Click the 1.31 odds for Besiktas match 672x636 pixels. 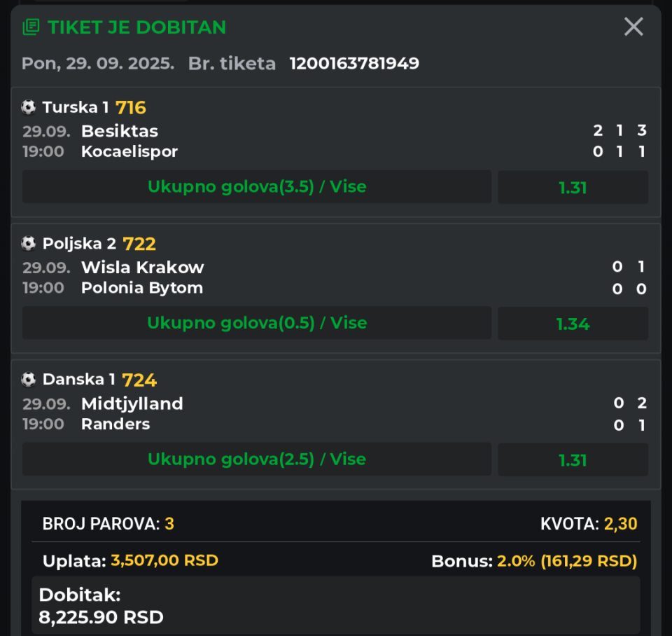(573, 188)
